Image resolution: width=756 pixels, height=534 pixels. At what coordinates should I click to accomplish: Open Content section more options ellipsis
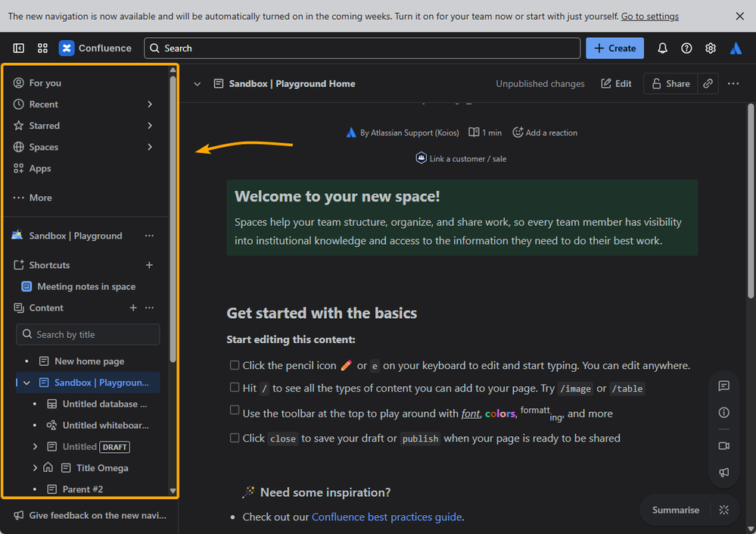click(x=150, y=308)
